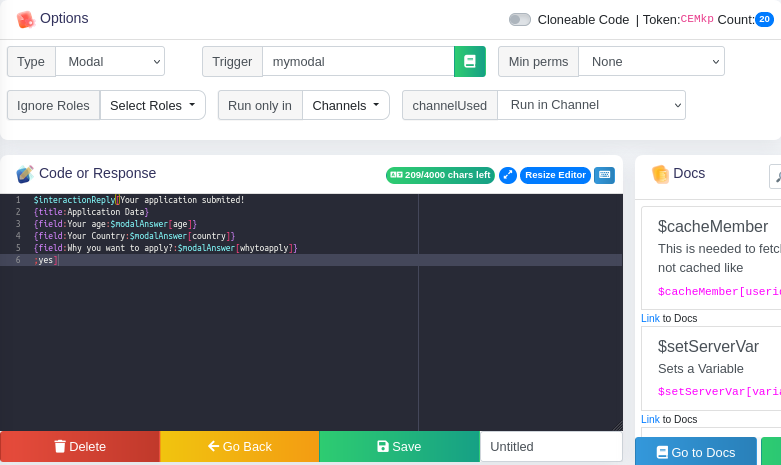Click code line 1 with $interactionReply
The width and height of the screenshot is (781, 465).
click(x=138, y=200)
